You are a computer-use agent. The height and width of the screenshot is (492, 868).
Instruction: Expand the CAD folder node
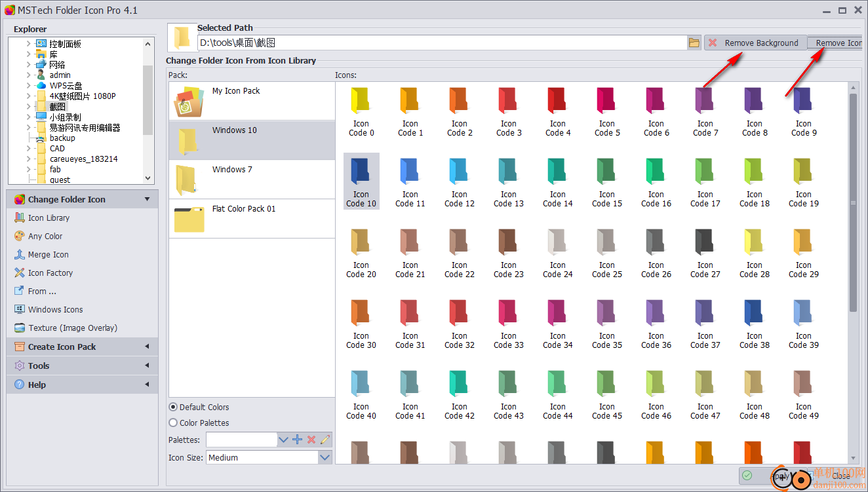[x=29, y=149]
